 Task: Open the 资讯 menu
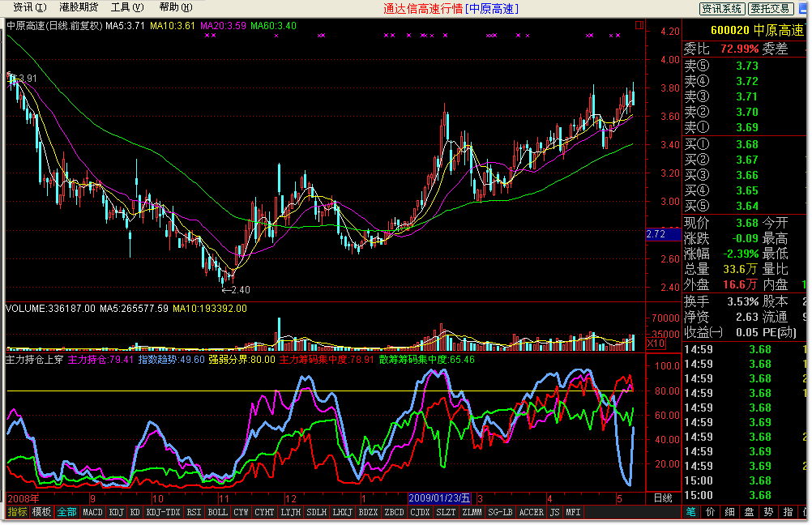30,7
